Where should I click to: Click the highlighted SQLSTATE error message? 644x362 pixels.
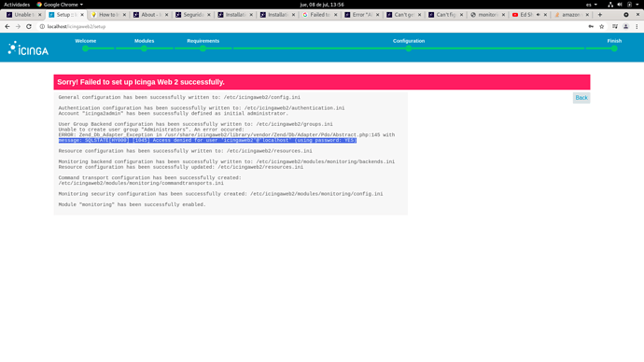(x=207, y=140)
